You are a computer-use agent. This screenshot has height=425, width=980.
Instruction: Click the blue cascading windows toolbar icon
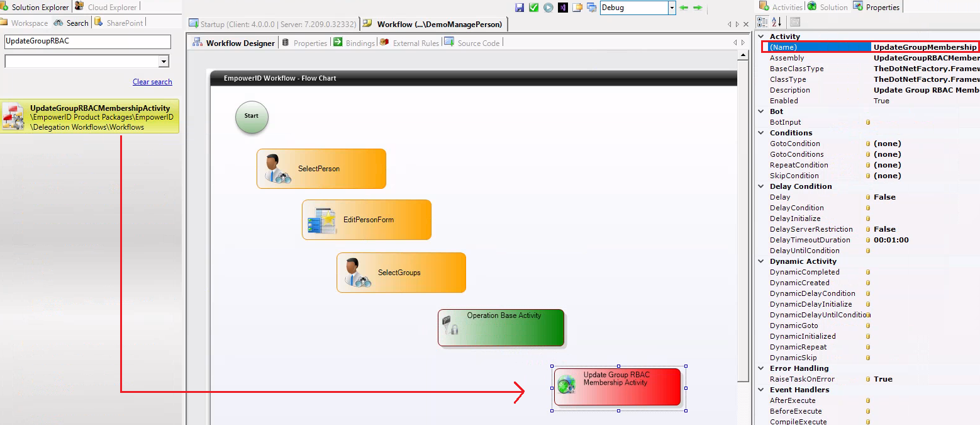point(592,8)
